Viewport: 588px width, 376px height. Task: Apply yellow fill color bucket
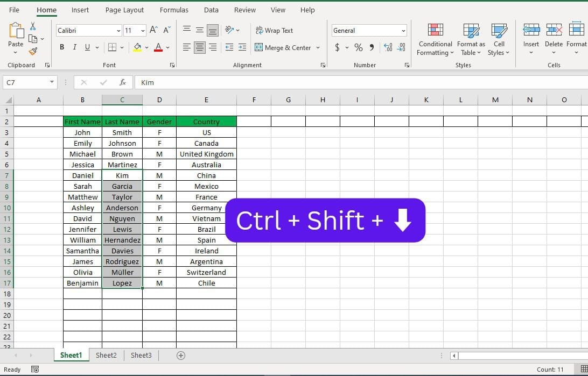point(137,47)
